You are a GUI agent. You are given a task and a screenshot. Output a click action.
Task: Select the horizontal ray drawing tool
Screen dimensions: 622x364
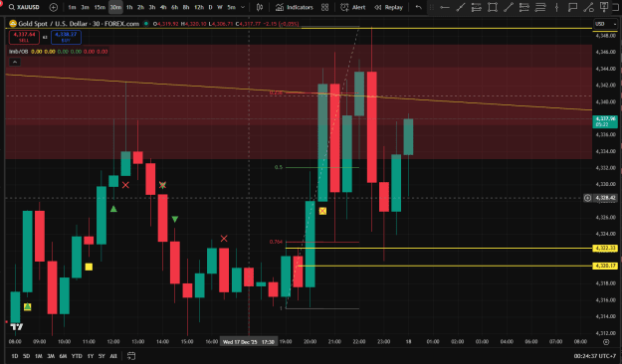coord(445,7)
